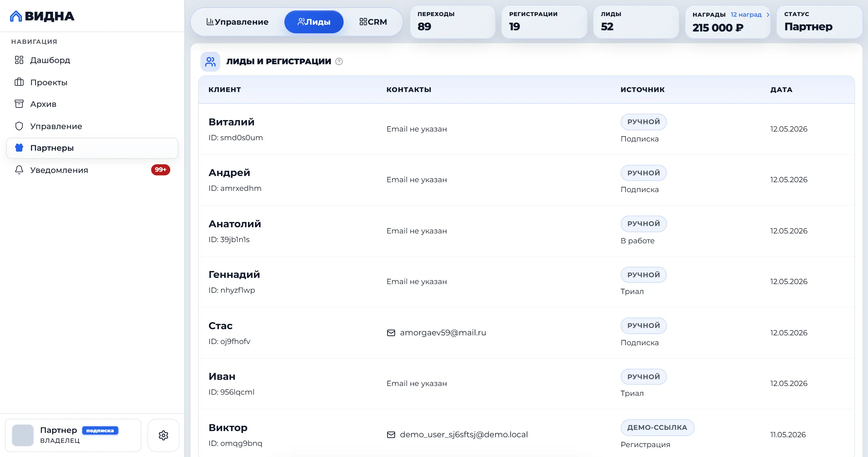This screenshot has width=868, height=457.
Task: Click the email amorgaev59@mail.ru
Action: (443, 333)
